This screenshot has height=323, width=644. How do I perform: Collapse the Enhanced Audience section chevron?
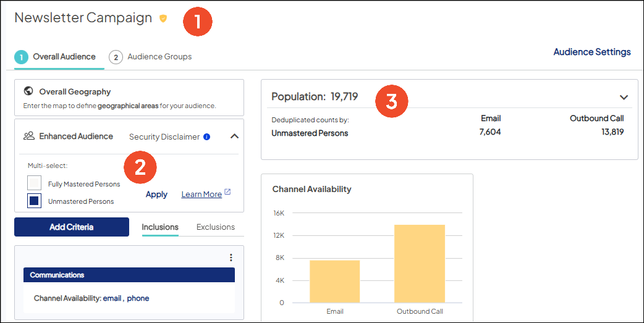coord(234,136)
